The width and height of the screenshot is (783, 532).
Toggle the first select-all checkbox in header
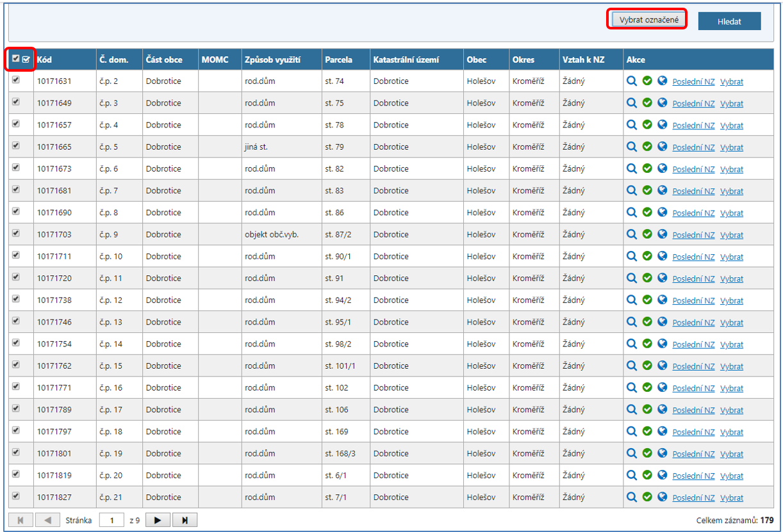(16, 59)
